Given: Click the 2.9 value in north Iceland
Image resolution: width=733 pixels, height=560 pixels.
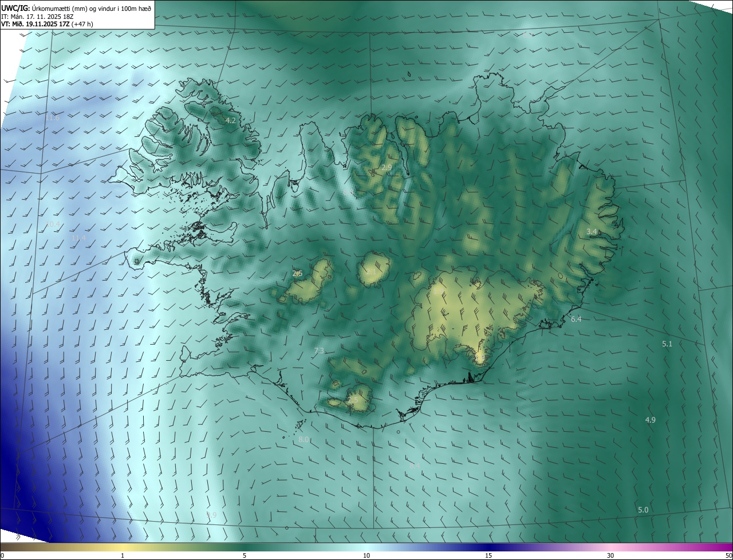Looking at the screenshot, I should pyautogui.click(x=387, y=167).
